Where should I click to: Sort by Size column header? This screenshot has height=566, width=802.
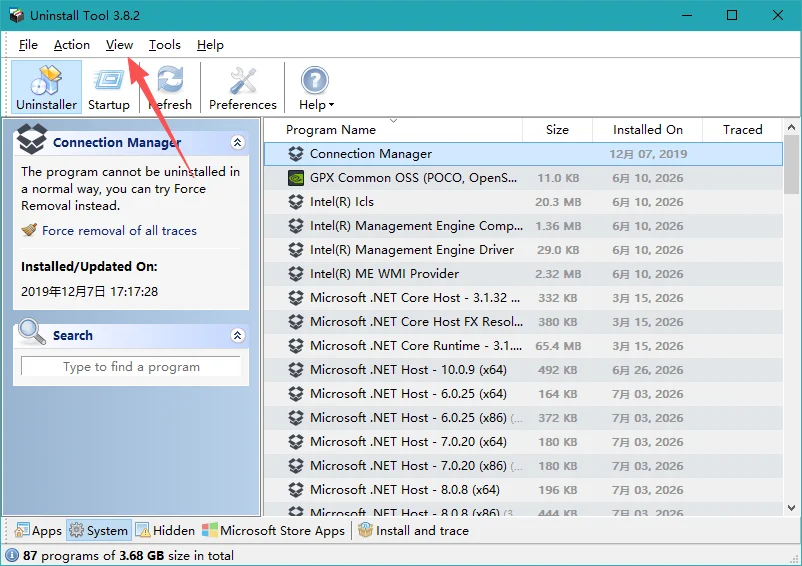click(x=557, y=130)
